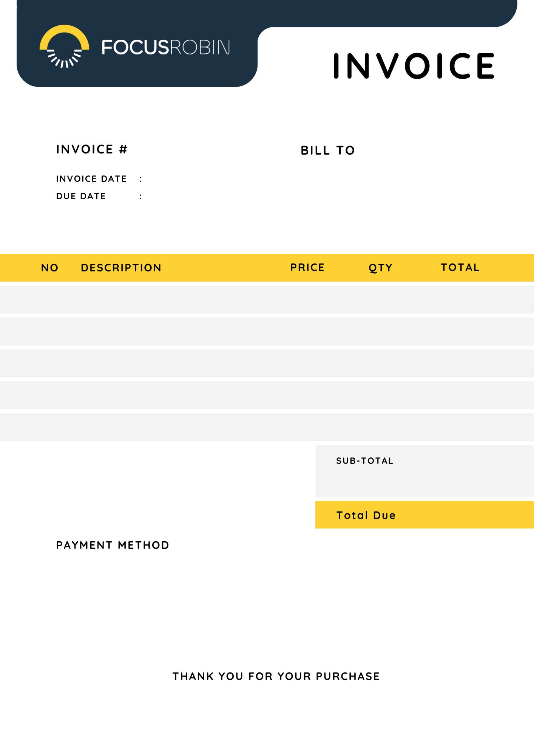Click the THANK YOU FOR YOUR PURCHASE text

[x=276, y=676]
